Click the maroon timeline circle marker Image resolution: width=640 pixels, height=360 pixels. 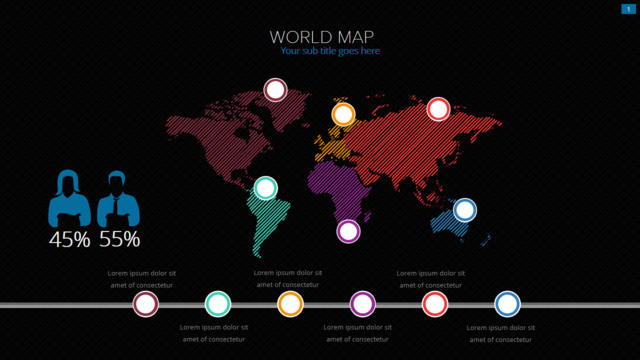coord(145,304)
